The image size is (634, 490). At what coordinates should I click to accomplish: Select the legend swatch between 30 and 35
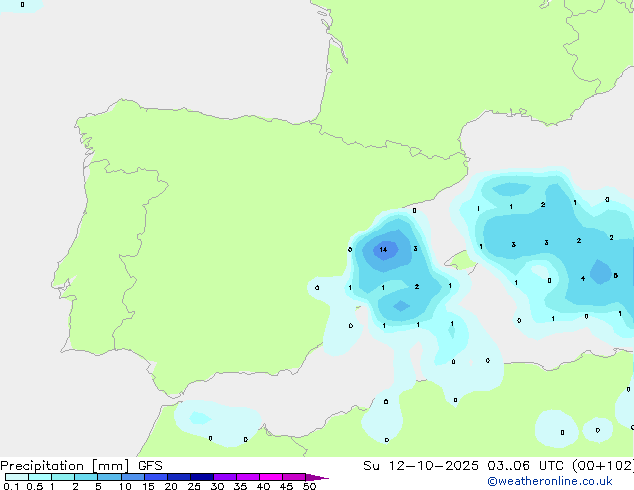point(225,477)
